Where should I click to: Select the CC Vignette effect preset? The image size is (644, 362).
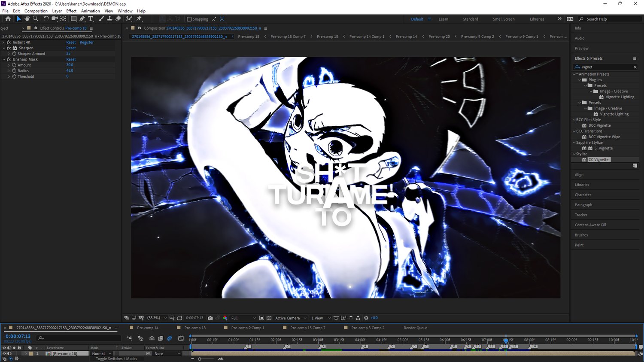click(598, 160)
